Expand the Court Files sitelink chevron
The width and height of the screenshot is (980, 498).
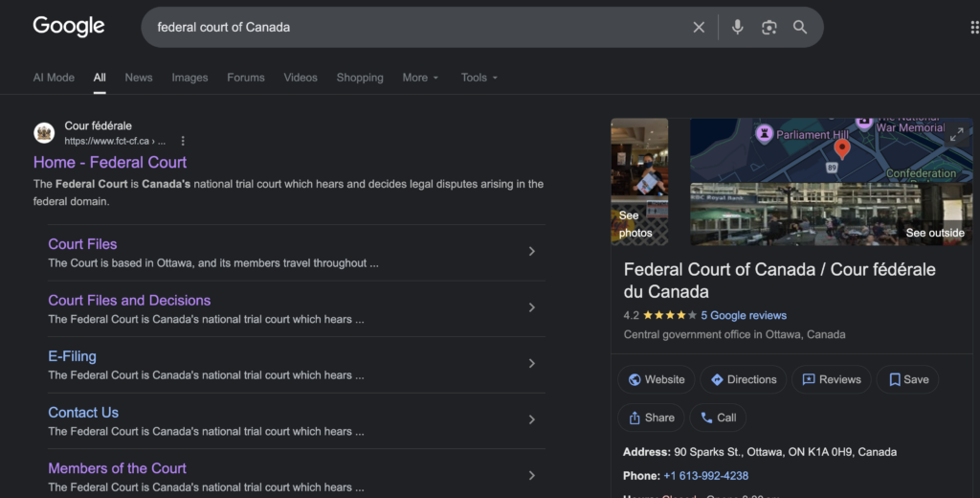(x=532, y=251)
